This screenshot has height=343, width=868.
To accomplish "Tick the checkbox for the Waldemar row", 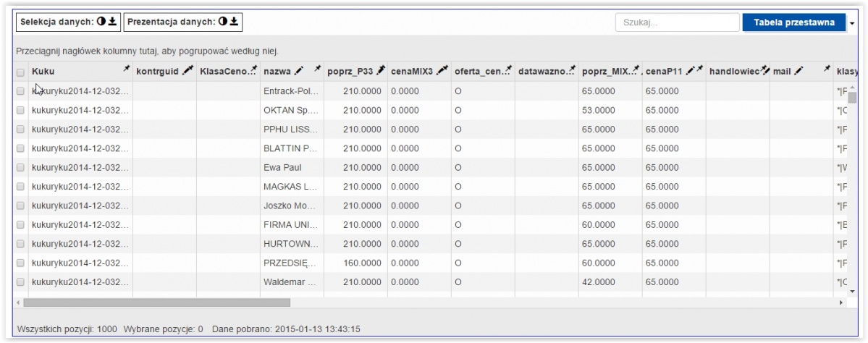I will pos(20,281).
